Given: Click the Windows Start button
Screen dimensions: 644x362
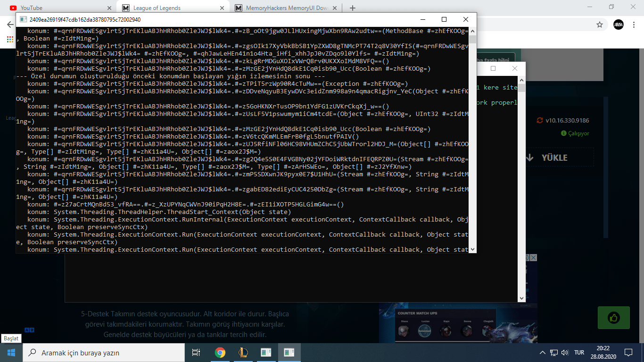Looking at the screenshot, I should click(x=11, y=353).
